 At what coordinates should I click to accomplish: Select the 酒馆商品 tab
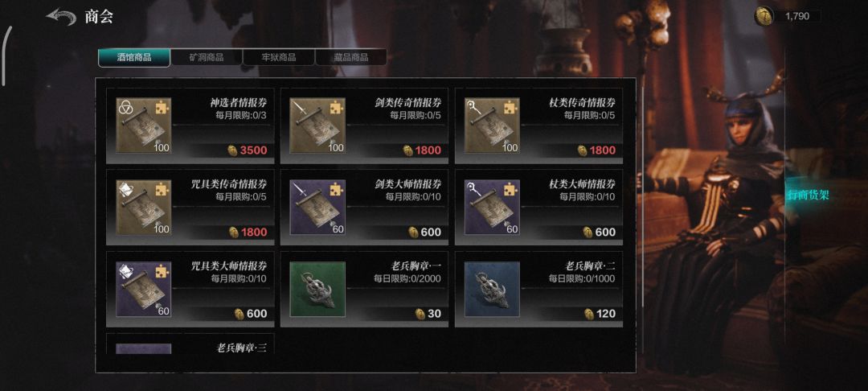pos(134,58)
